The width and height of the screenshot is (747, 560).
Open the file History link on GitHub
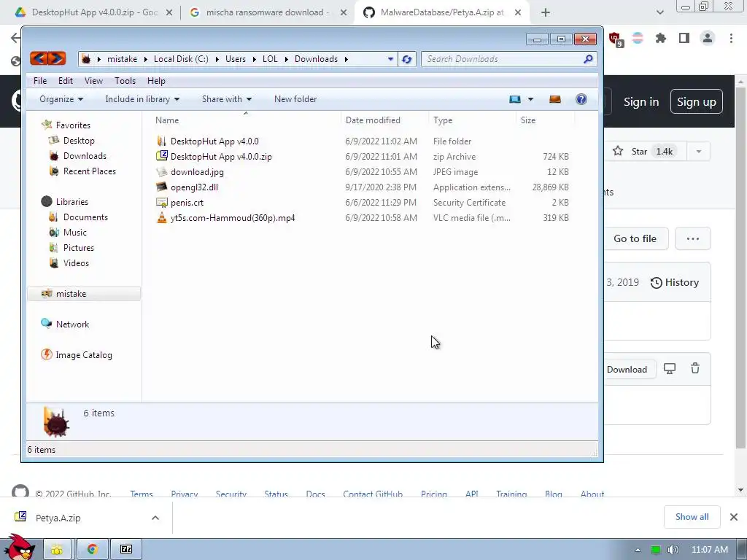[x=675, y=282]
